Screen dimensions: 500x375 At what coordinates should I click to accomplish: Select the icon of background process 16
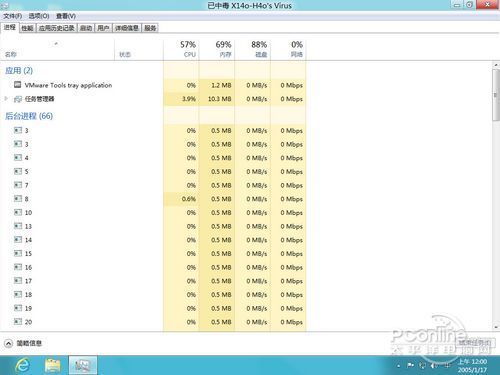(18, 267)
